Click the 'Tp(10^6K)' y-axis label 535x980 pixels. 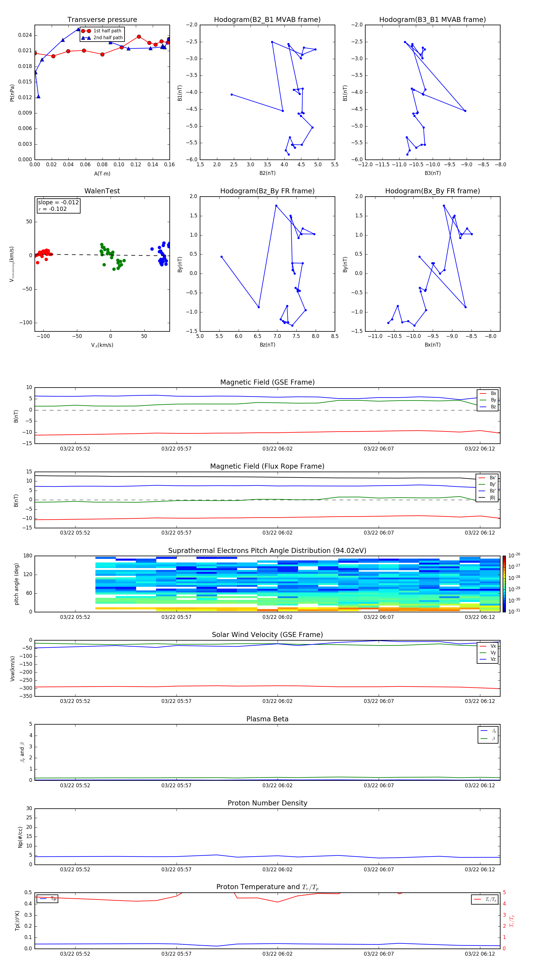[x=18, y=921]
